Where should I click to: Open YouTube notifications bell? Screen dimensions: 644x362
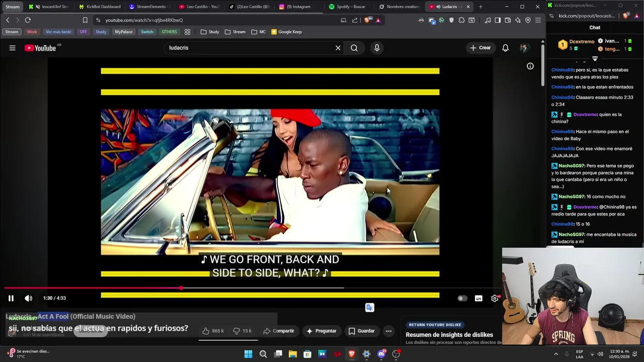(x=505, y=48)
